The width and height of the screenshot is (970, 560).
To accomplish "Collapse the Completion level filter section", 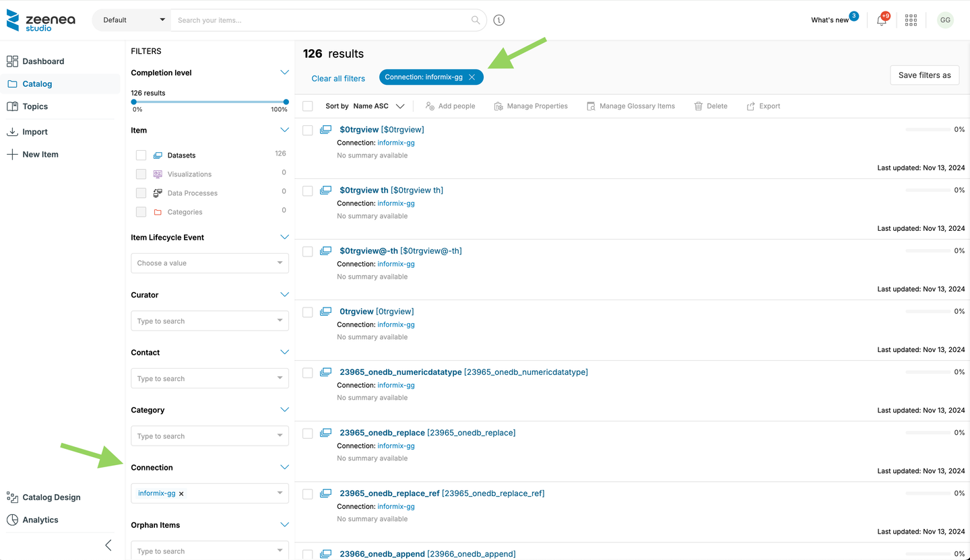I will point(284,73).
